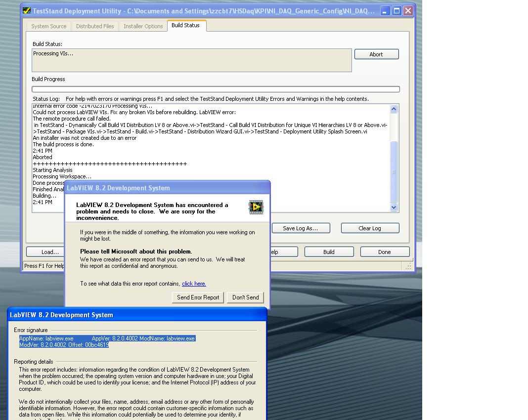Click 'Starting Analysis' log line

point(52,170)
